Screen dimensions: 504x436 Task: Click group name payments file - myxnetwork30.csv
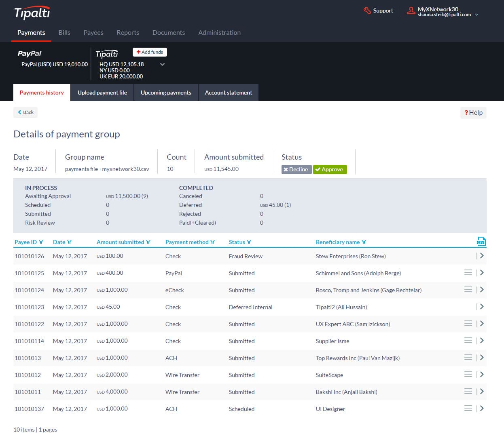107,169
